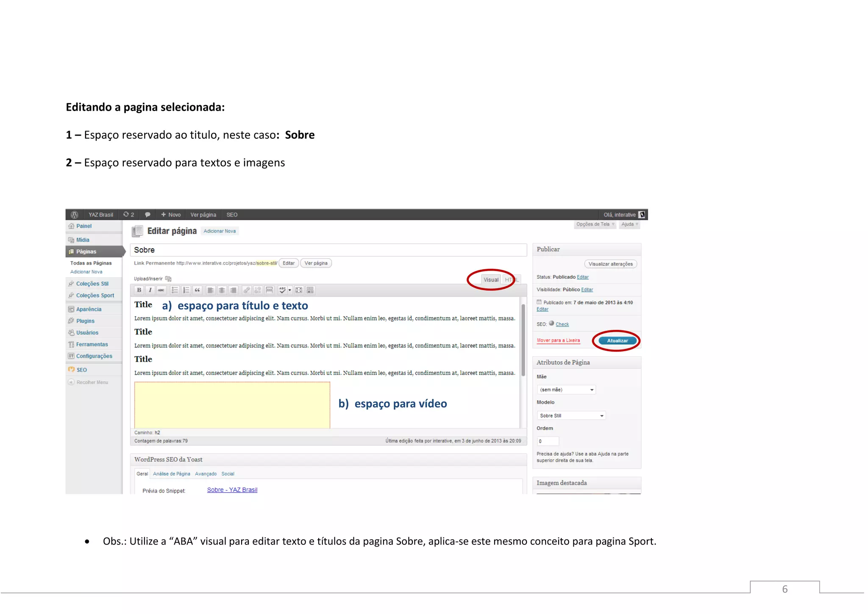
Task: Open SEO in the admin bar
Action: 232,215
